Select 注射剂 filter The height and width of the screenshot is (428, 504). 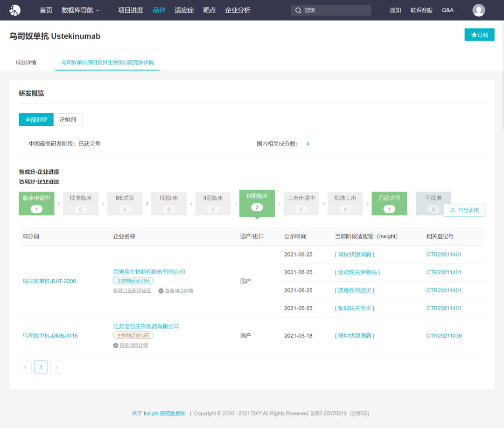(68, 120)
